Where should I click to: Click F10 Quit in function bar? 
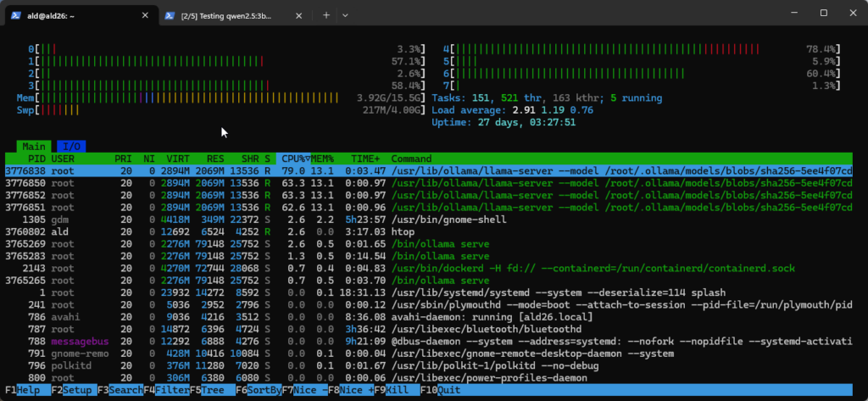pyautogui.click(x=440, y=390)
